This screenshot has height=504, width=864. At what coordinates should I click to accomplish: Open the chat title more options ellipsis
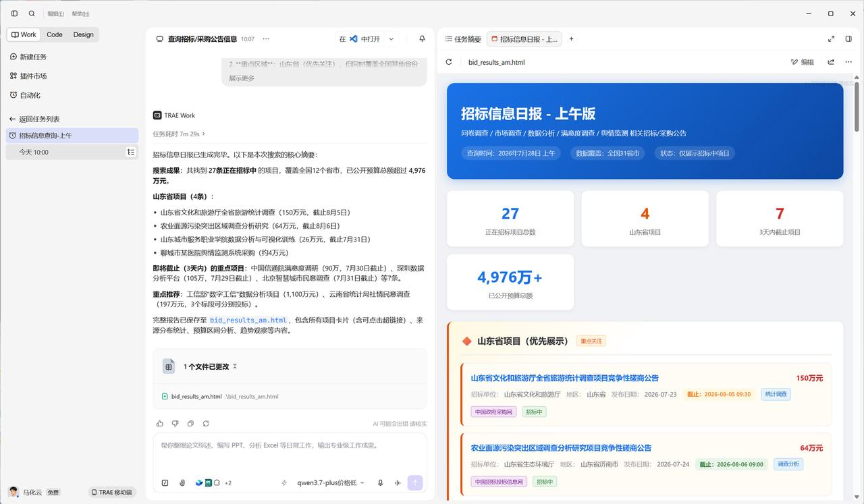tap(266, 39)
